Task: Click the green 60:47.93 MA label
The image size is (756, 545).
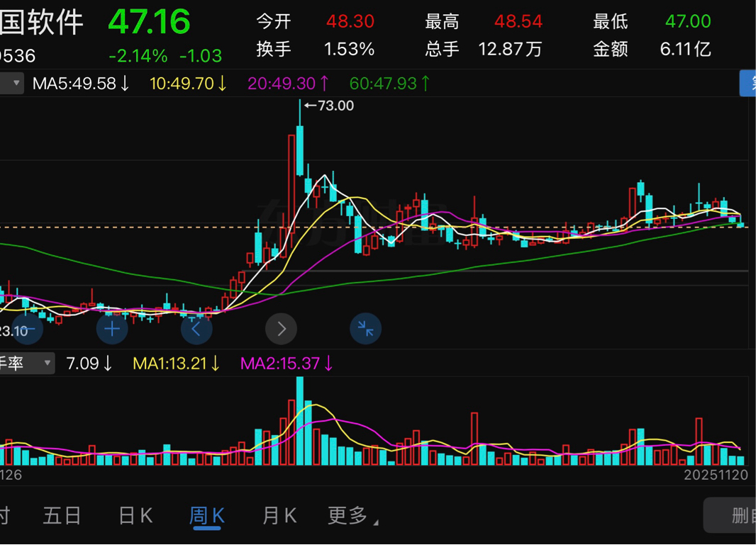Action: pos(389,84)
